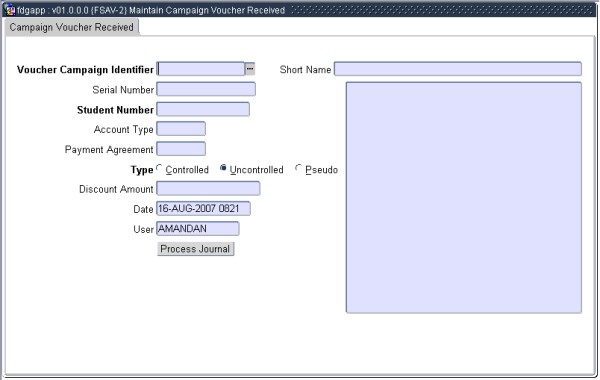600x380 pixels.
Task: Click the Account Type field
Action: click(x=181, y=129)
